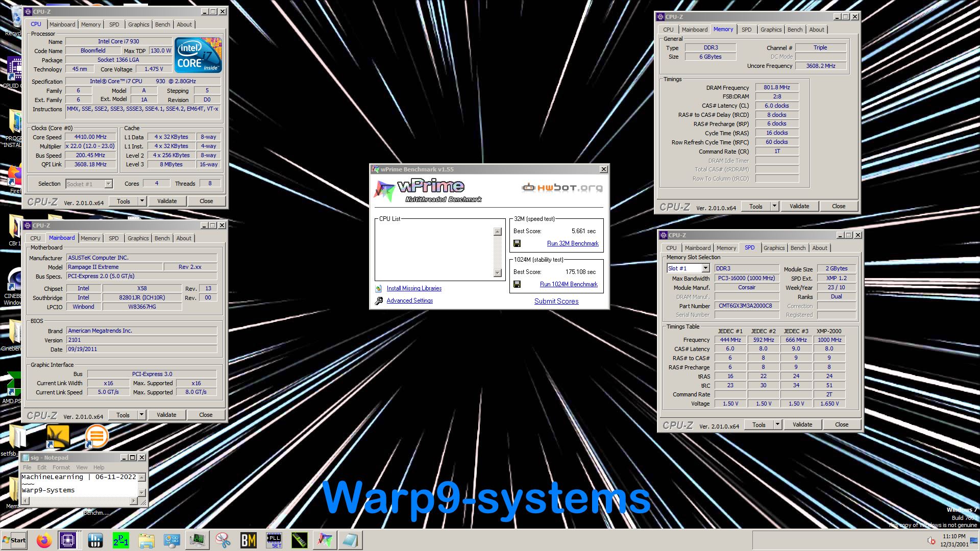Click floppy save icon beside 1024M score
The width and height of the screenshot is (980, 551).
(517, 284)
